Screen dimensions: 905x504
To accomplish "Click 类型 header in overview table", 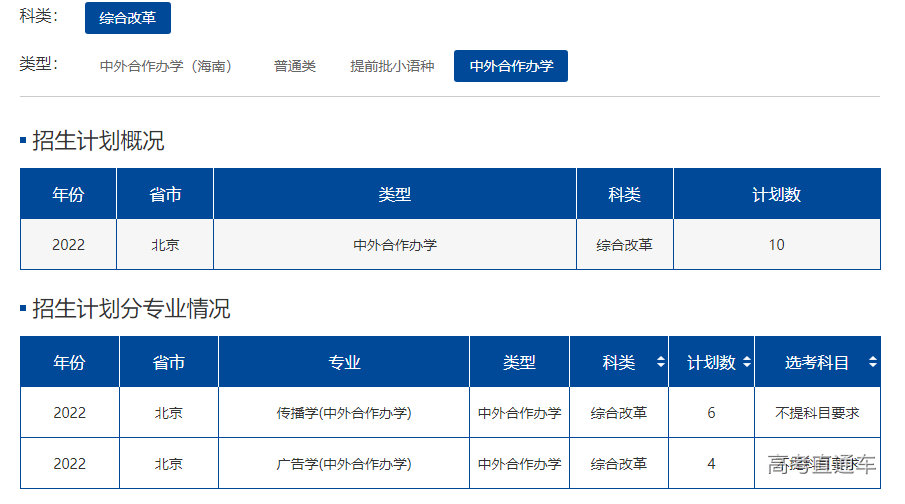I will click(x=395, y=194).
